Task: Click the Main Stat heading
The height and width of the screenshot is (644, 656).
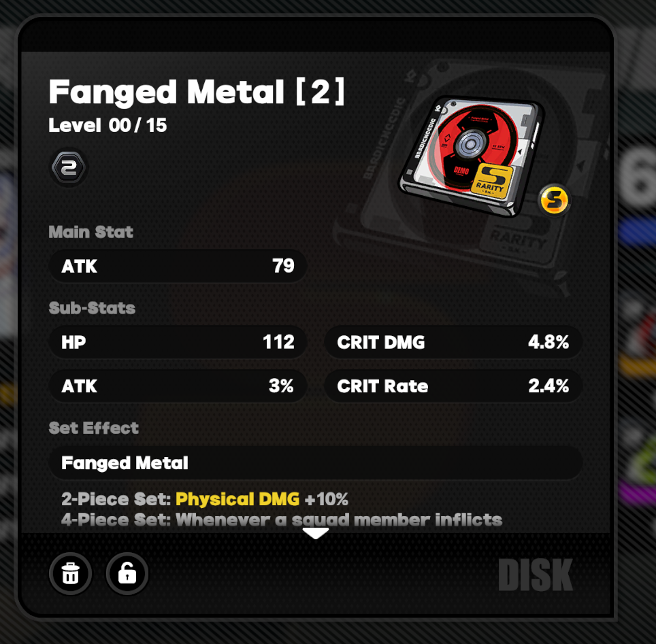Action: tap(91, 232)
